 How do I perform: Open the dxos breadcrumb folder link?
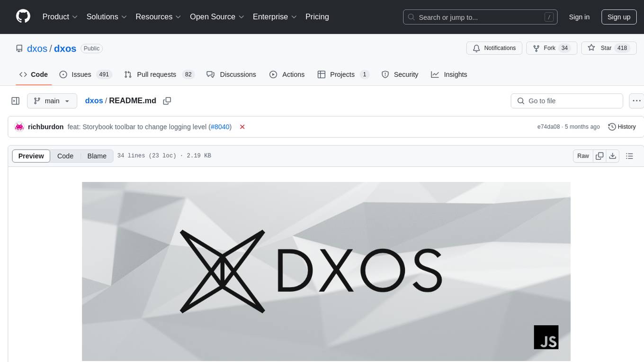(x=94, y=101)
